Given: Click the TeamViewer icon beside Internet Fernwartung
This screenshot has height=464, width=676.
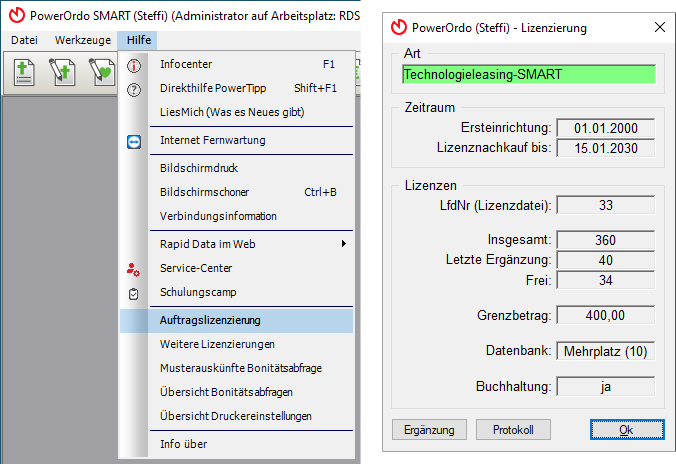Looking at the screenshot, I should tap(134, 142).
